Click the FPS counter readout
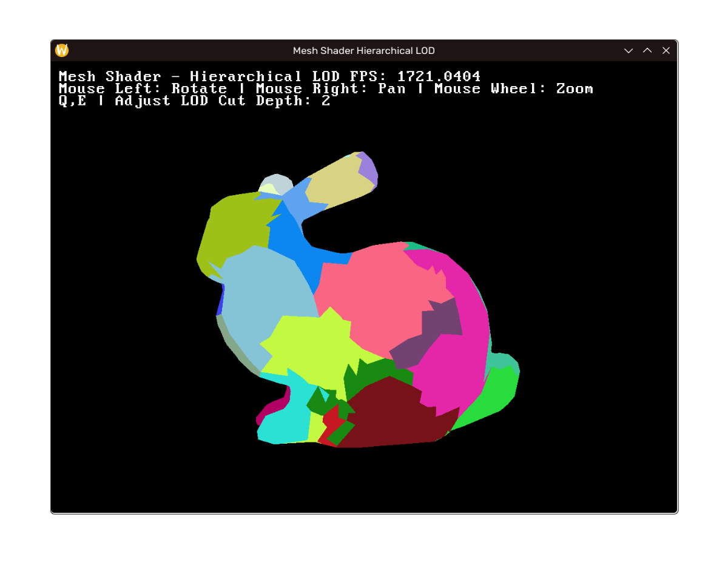 [x=437, y=76]
